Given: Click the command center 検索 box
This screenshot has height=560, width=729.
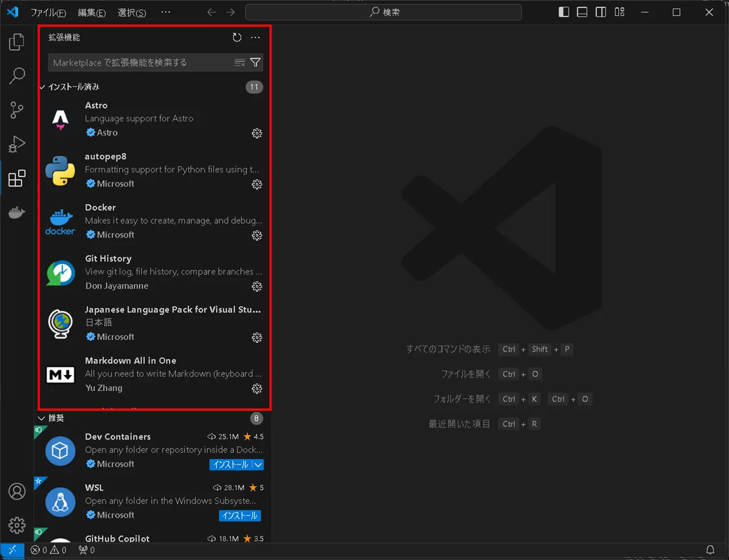Looking at the screenshot, I should pos(383,12).
